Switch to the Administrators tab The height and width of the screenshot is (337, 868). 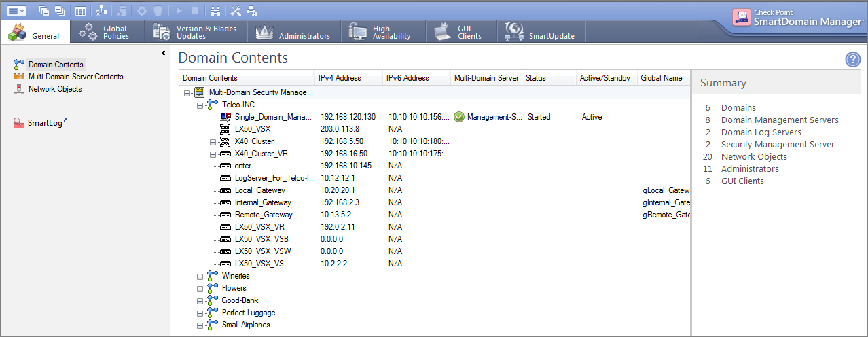(x=293, y=32)
